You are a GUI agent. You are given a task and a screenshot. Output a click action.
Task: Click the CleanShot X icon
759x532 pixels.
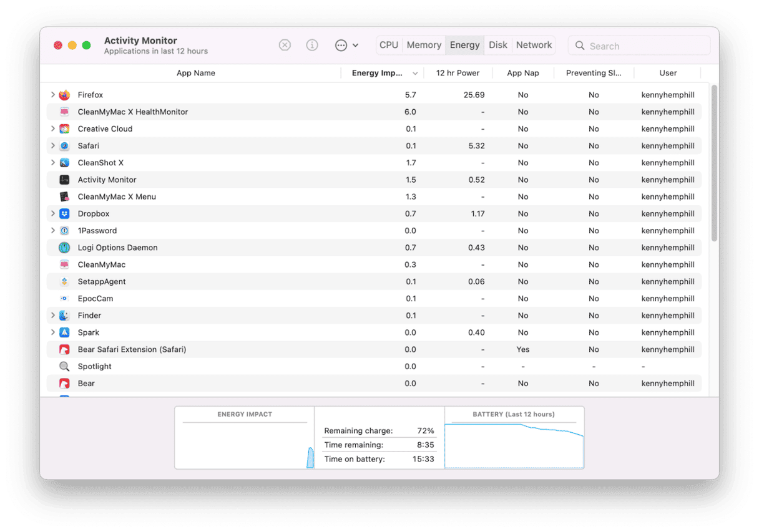coord(64,163)
